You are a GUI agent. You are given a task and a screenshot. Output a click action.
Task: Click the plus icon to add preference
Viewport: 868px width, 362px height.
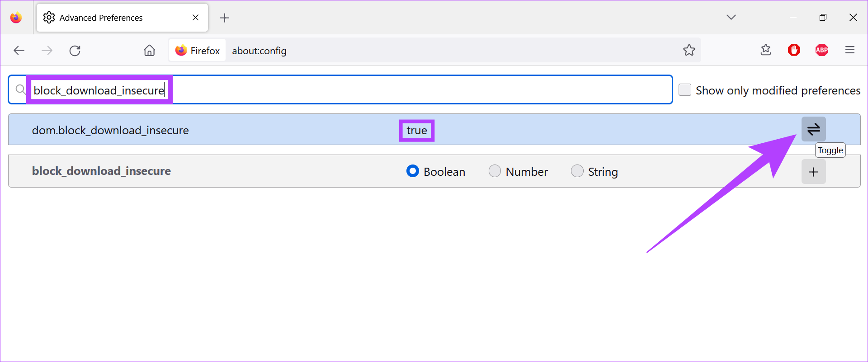coord(813,172)
